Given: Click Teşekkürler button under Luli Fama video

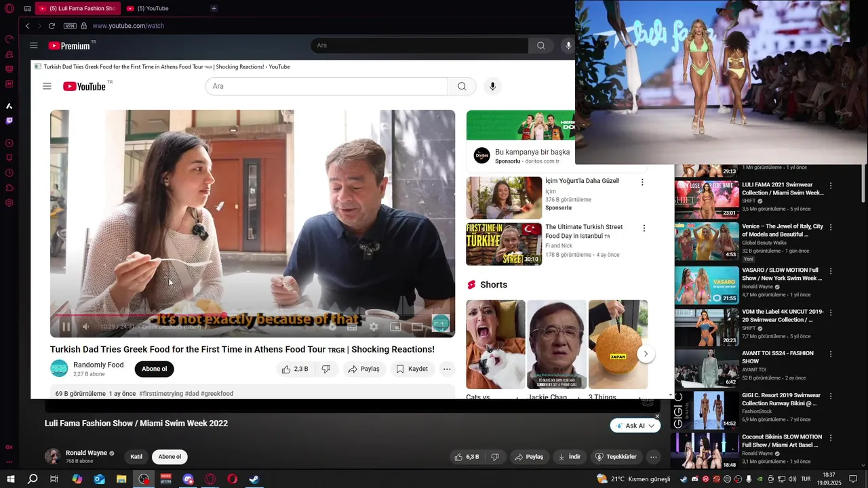Looking at the screenshot, I should (x=616, y=457).
